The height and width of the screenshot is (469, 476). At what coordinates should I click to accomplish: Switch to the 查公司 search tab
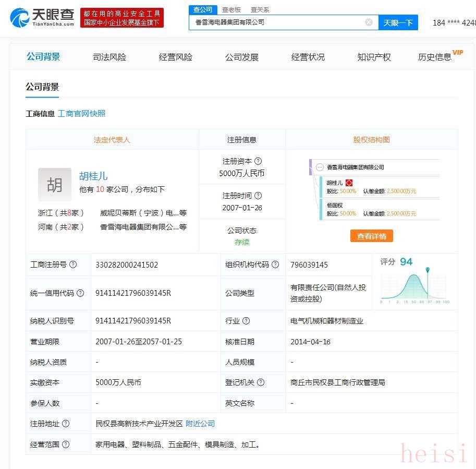pyautogui.click(x=203, y=10)
